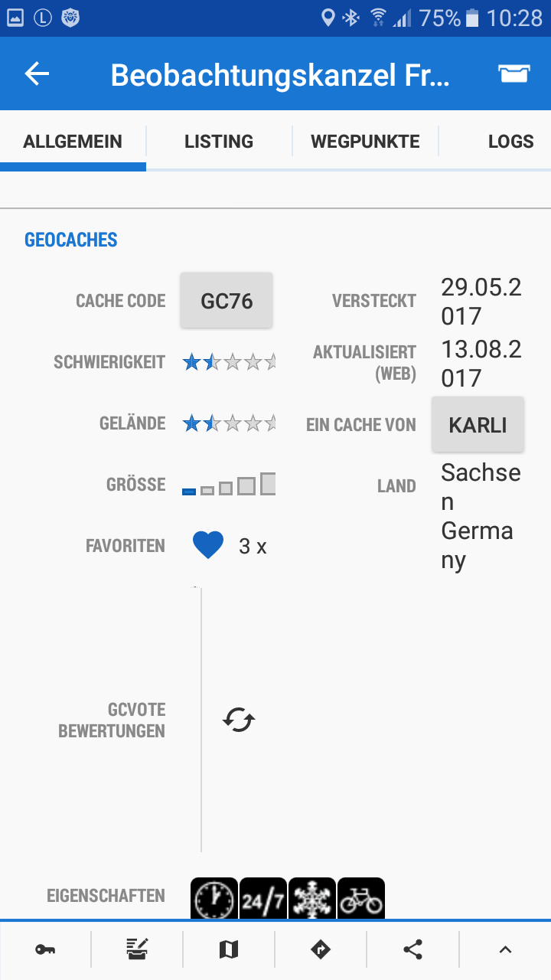The image size is (551, 980).
Task: Refresh GCVote ratings
Action: [x=239, y=720]
